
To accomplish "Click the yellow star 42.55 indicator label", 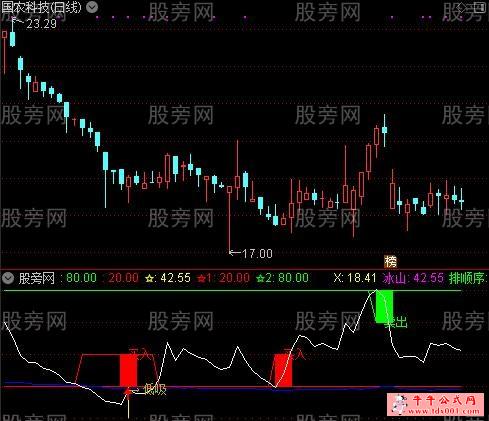I will pyautogui.click(x=168, y=278).
